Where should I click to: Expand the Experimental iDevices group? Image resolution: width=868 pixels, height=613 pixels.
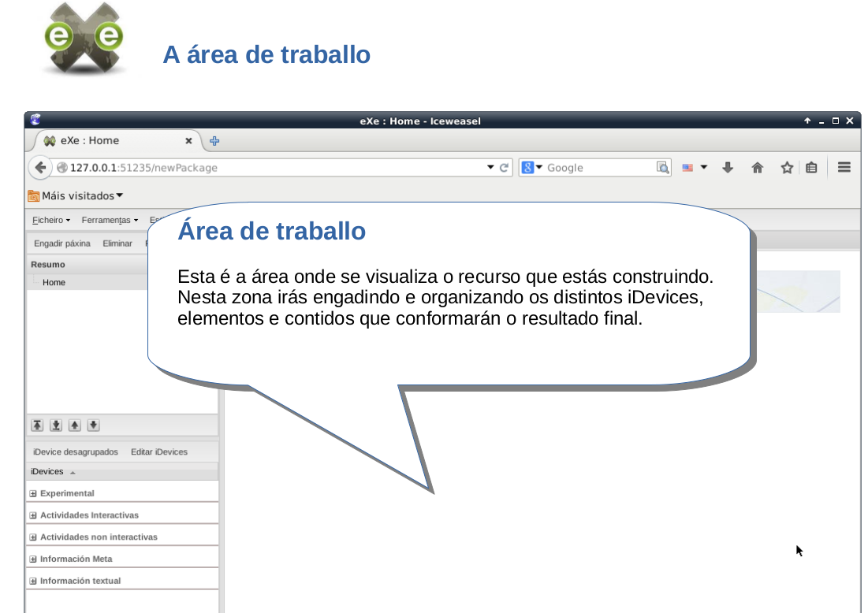coord(33,494)
